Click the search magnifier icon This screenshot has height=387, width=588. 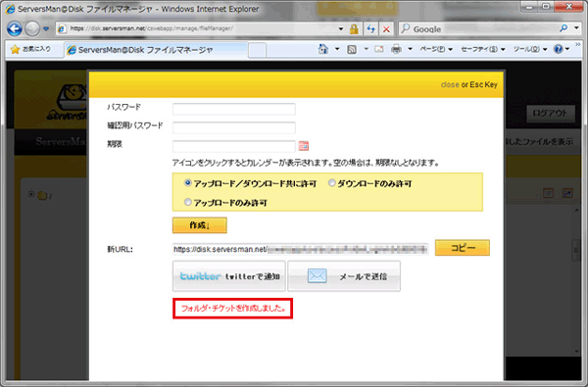tap(563, 28)
